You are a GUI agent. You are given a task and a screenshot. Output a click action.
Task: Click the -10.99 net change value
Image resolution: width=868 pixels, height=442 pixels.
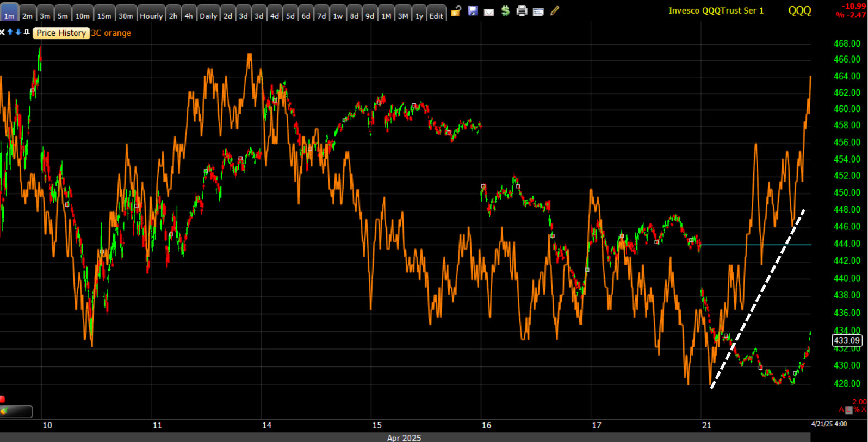pyautogui.click(x=854, y=6)
